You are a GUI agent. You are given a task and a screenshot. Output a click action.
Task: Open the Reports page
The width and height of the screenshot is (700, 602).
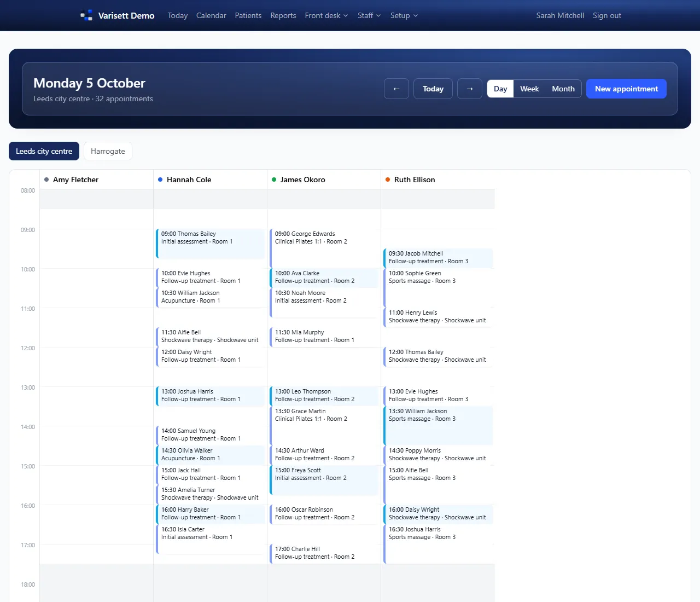283,15
